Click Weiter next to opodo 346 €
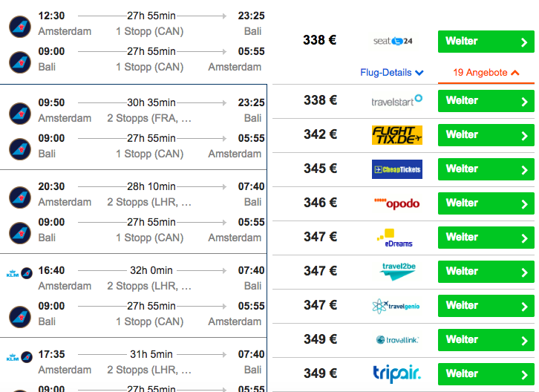This screenshot has height=392, width=539. coord(486,203)
